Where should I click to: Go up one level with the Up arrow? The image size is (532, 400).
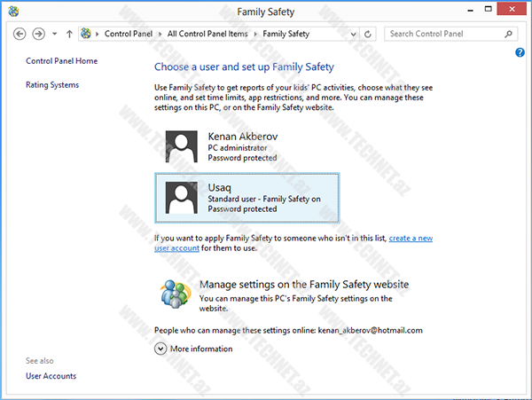point(69,34)
